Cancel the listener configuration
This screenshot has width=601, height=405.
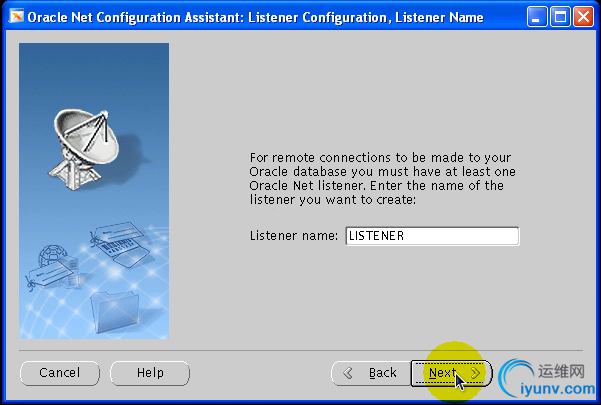click(x=60, y=373)
